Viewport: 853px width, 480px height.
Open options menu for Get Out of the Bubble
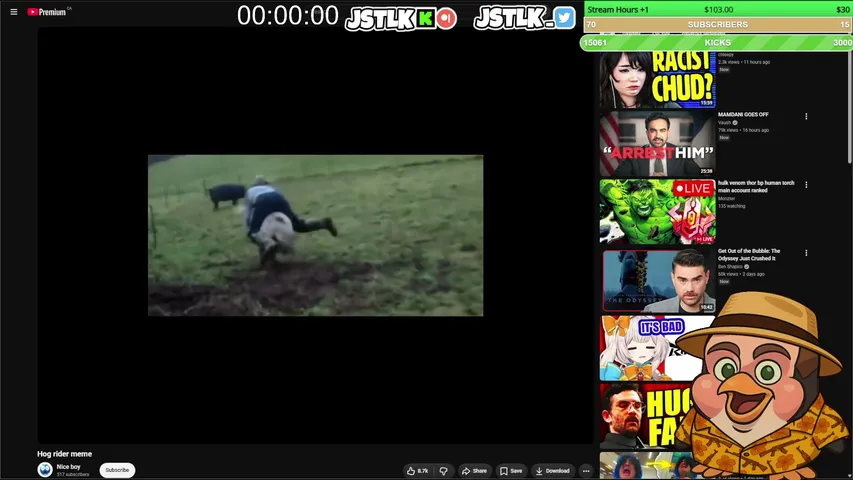click(x=806, y=253)
